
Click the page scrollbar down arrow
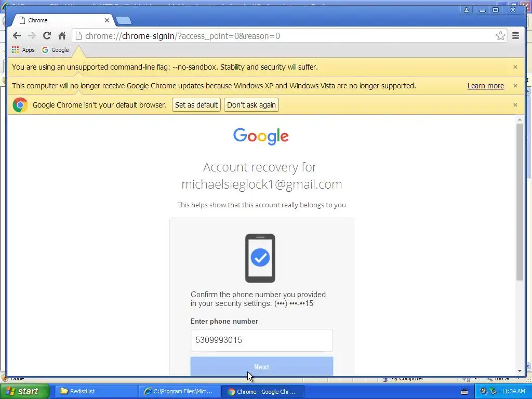pyautogui.click(x=520, y=371)
